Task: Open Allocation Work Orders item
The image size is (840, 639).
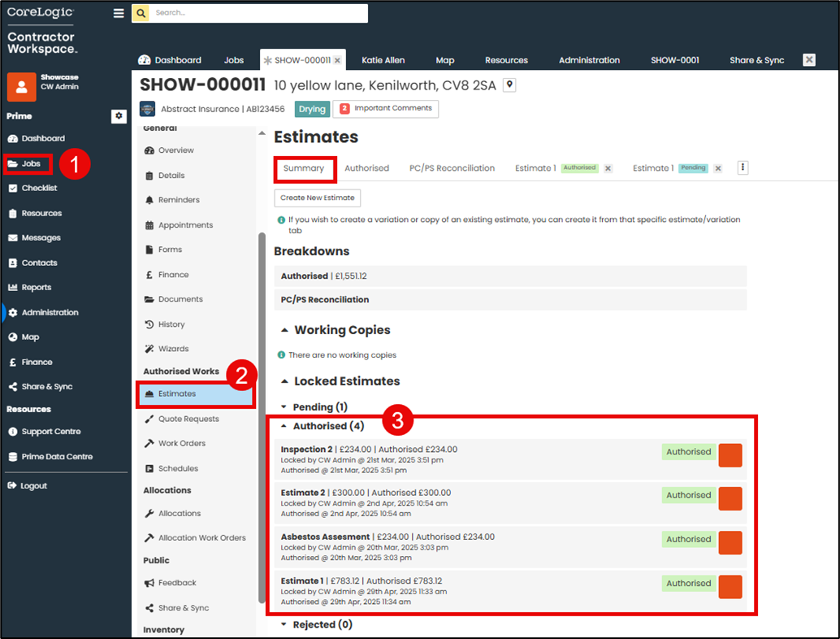Action: click(195, 537)
